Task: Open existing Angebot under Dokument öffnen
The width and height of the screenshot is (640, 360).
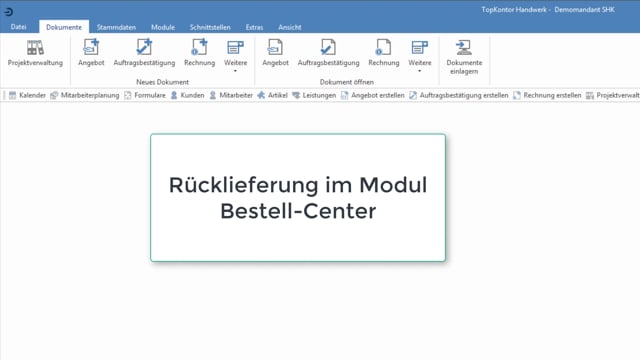Action: click(275, 53)
